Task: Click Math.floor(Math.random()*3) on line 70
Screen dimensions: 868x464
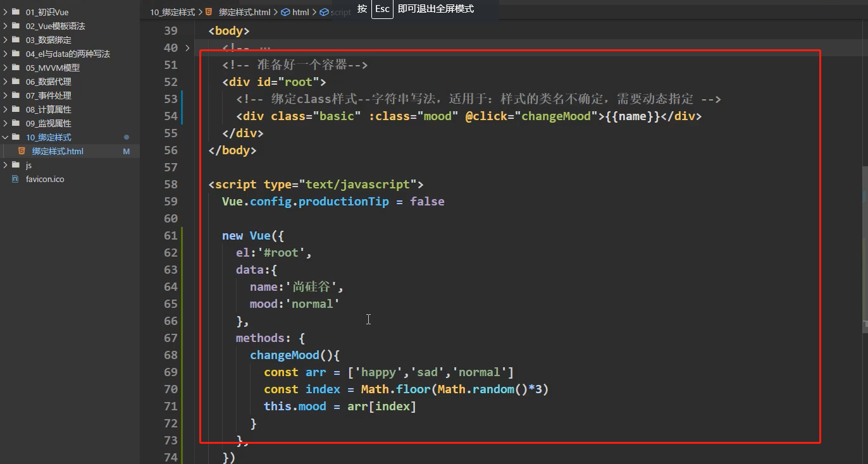Action: (x=455, y=389)
